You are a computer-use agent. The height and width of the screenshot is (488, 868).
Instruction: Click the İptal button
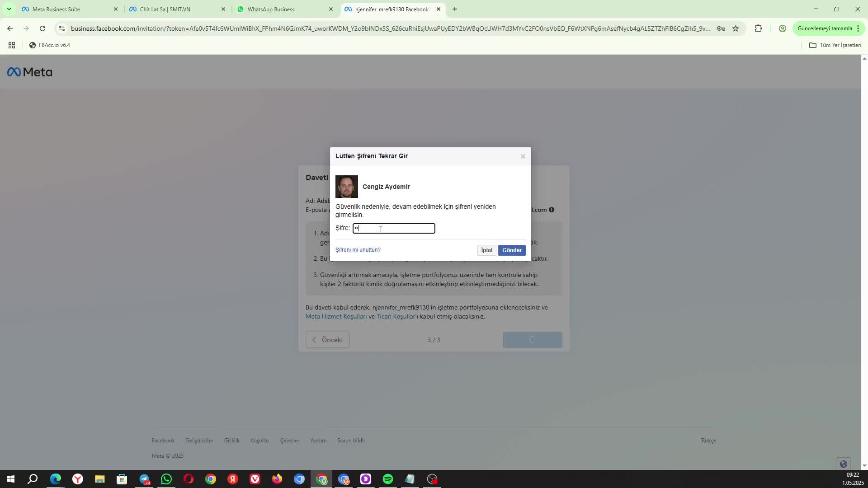pyautogui.click(x=486, y=250)
